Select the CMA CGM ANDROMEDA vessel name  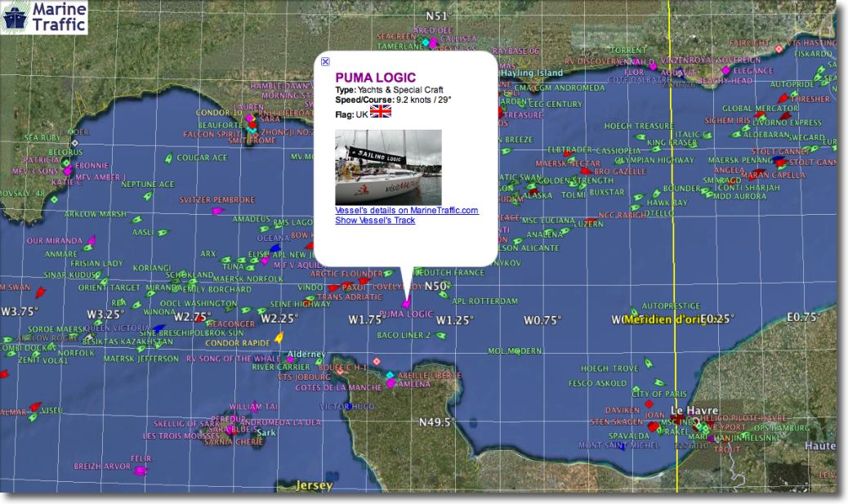(559, 87)
